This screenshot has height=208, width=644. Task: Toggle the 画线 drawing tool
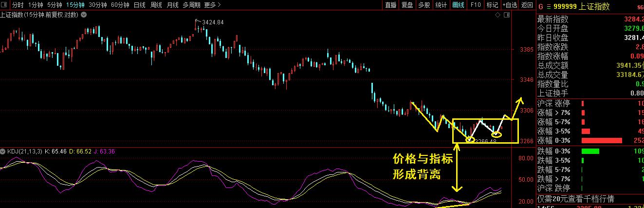coord(458,5)
